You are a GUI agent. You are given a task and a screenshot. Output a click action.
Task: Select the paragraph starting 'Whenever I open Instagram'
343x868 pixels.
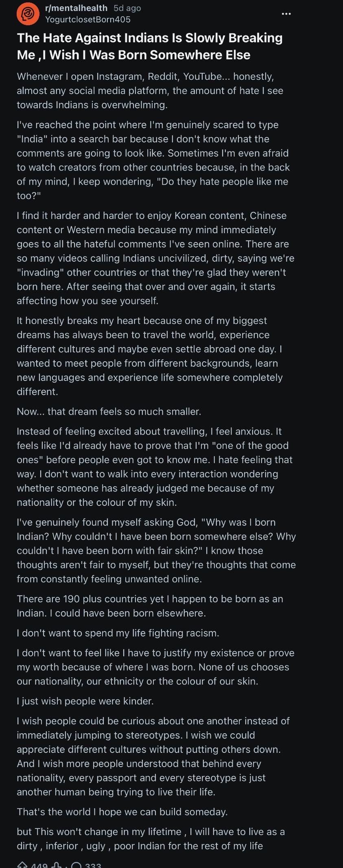150,91
